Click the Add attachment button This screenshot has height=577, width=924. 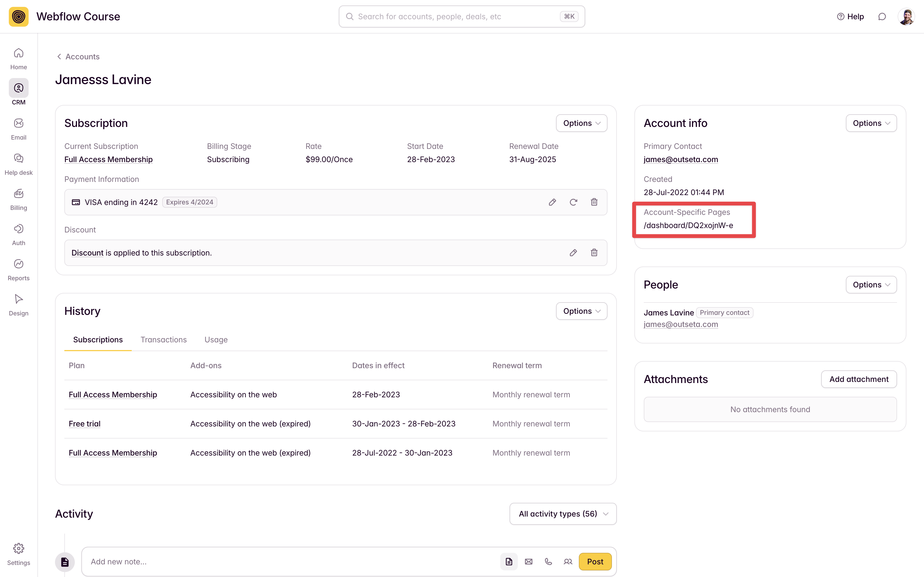click(859, 379)
